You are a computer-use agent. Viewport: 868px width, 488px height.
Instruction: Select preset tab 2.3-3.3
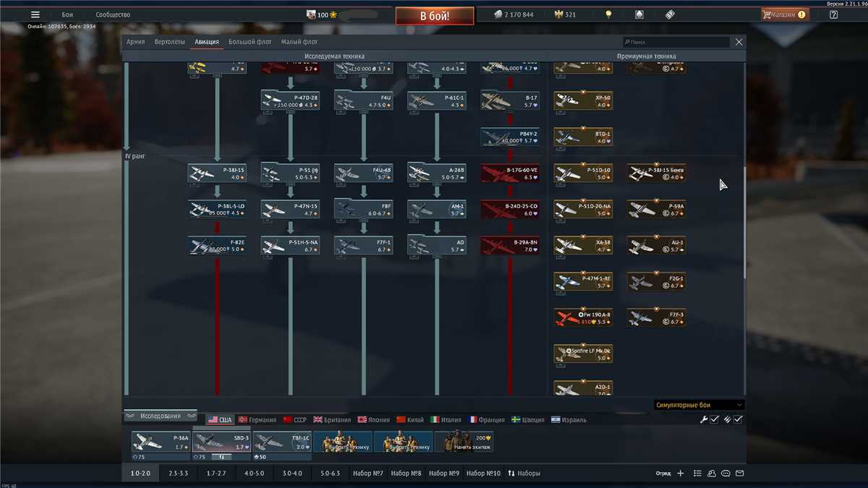coord(178,474)
